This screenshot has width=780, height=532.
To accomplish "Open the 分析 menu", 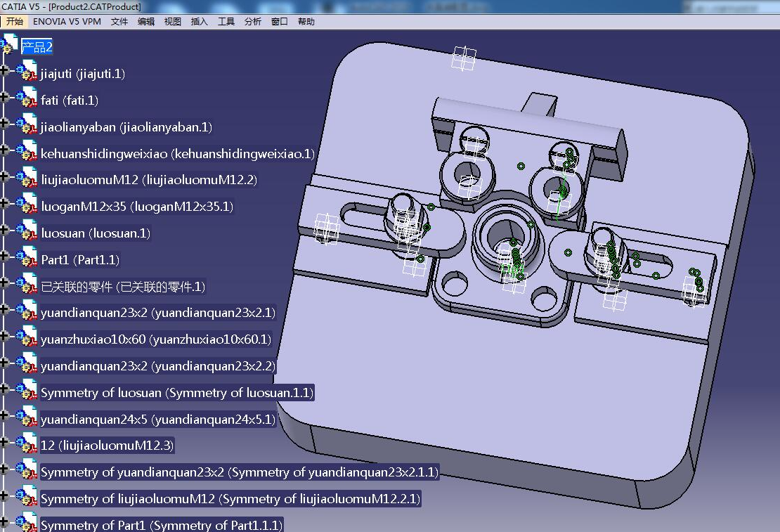I will [253, 21].
